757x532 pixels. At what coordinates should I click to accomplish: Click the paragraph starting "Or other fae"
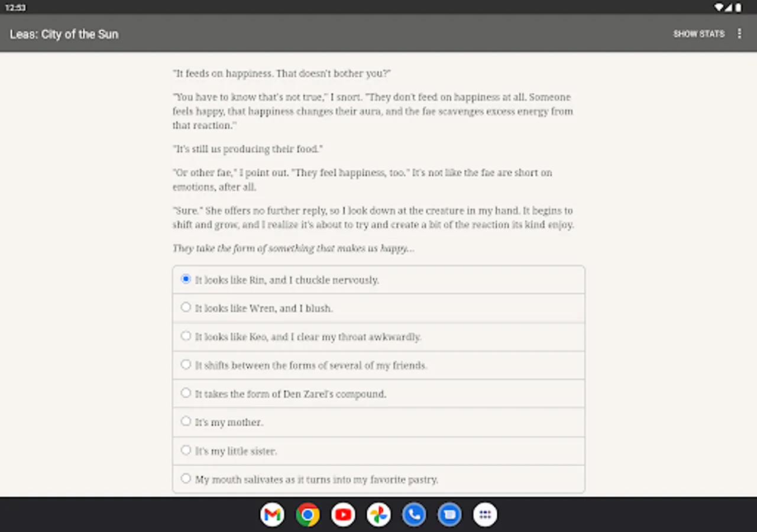click(x=363, y=180)
